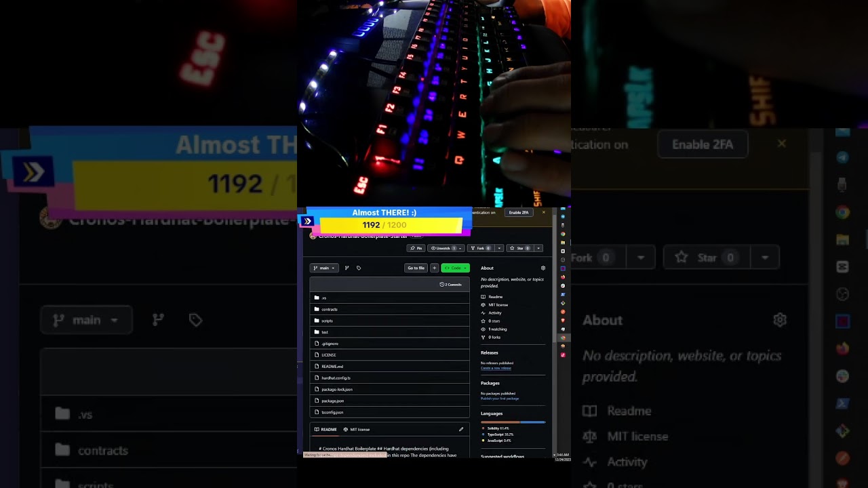This screenshot has height=488, width=868.
Task: Star the repository with the Star button
Action: click(520, 249)
